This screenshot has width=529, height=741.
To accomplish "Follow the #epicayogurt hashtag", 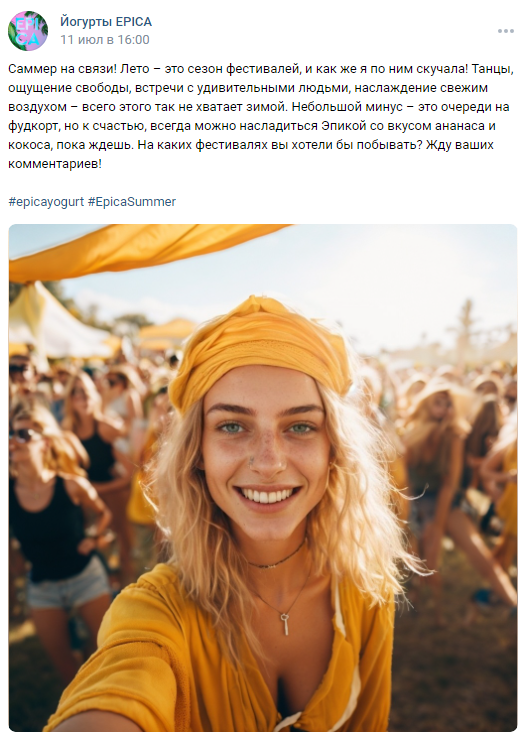I will coord(46,202).
